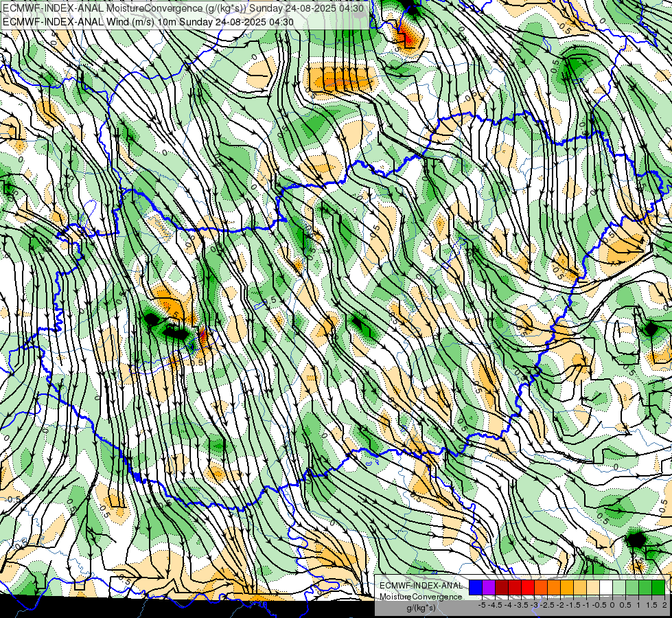
Task: Click orange swatch between -2.5 and -2
Action: tap(554, 587)
